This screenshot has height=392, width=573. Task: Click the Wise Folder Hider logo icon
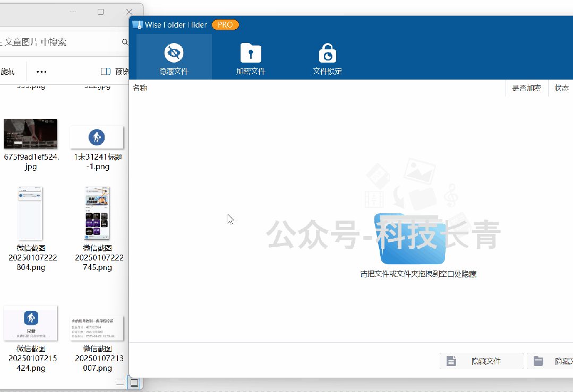tap(138, 25)
